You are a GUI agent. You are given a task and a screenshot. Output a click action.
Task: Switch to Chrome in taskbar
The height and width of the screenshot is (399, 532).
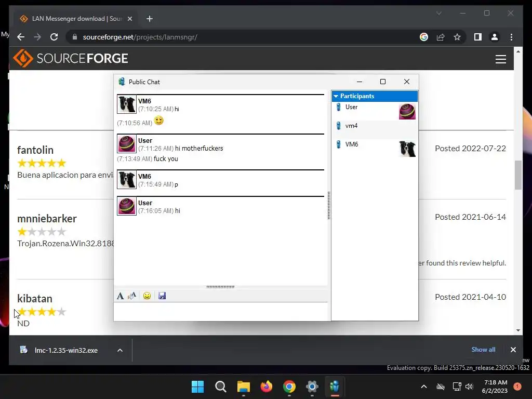[289, 387]
